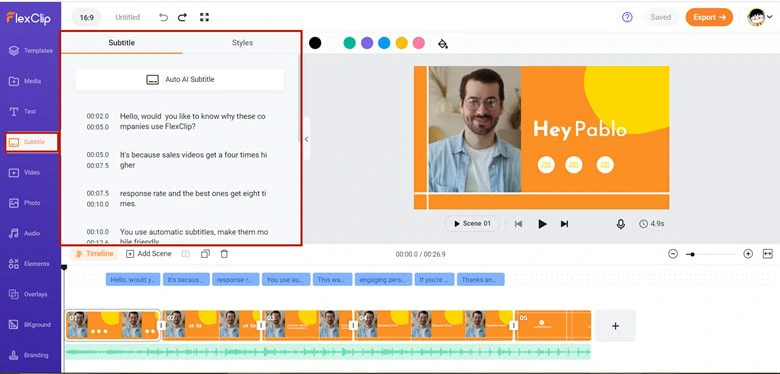The width and height of the screenshot is (780, 374).
Task: Collapse the subtitle side panel arrow
Action: point(306,139)
